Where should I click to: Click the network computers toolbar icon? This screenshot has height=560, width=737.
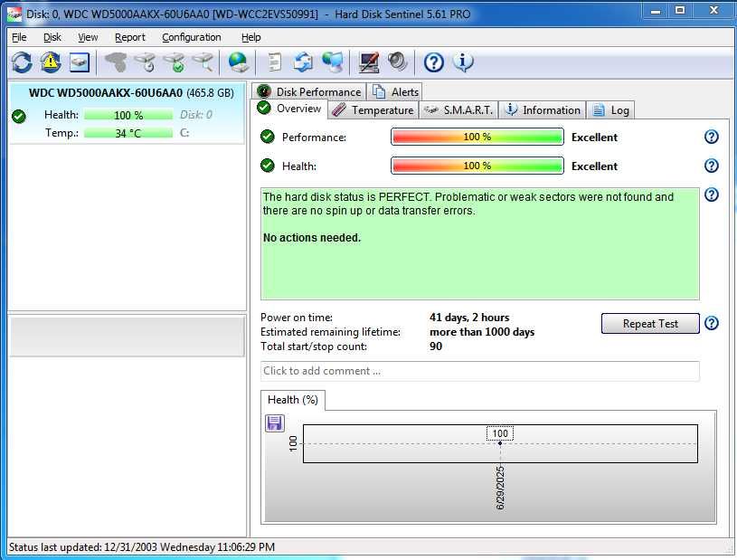(333, 62)
